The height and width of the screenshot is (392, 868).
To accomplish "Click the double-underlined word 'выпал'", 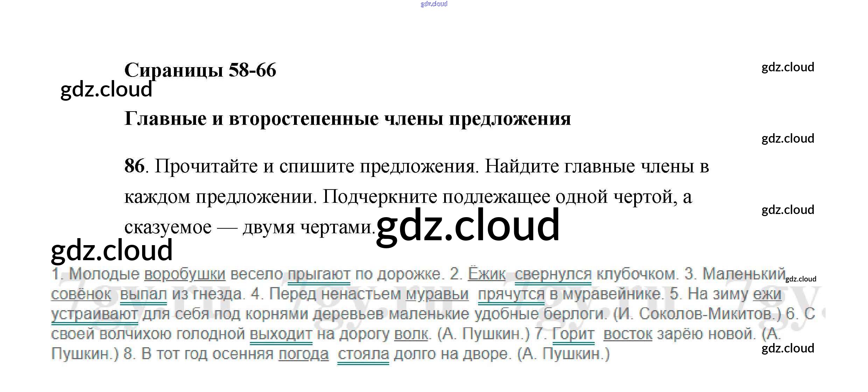I will pyautogui.click(x=143, y=294).
